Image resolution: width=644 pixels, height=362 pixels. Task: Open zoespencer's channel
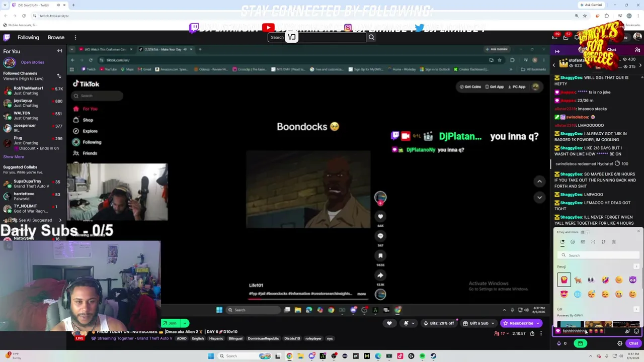32,128
